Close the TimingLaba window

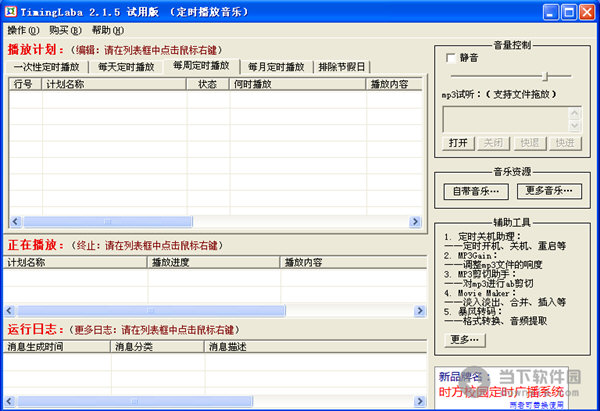coord(587,12)
